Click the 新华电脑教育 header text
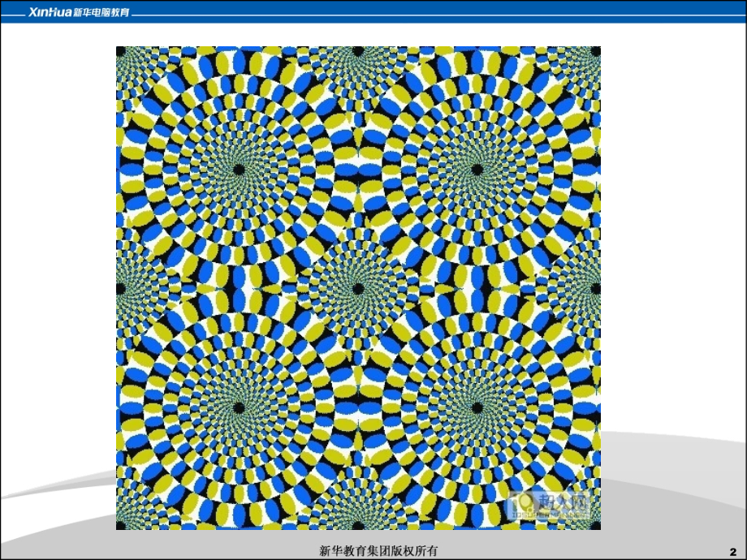The image size is (747, 560). 101,12
